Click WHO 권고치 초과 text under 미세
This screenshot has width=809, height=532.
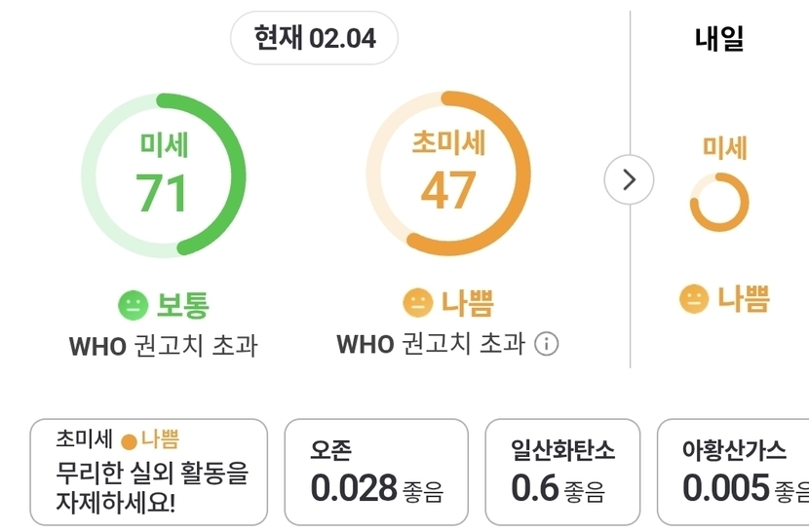tap(163, 345)
